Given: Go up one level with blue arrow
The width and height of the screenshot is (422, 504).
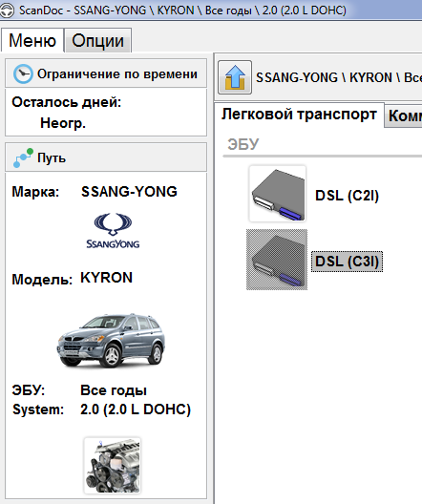Looking at the screenshot, I should [x=235, y=77].
